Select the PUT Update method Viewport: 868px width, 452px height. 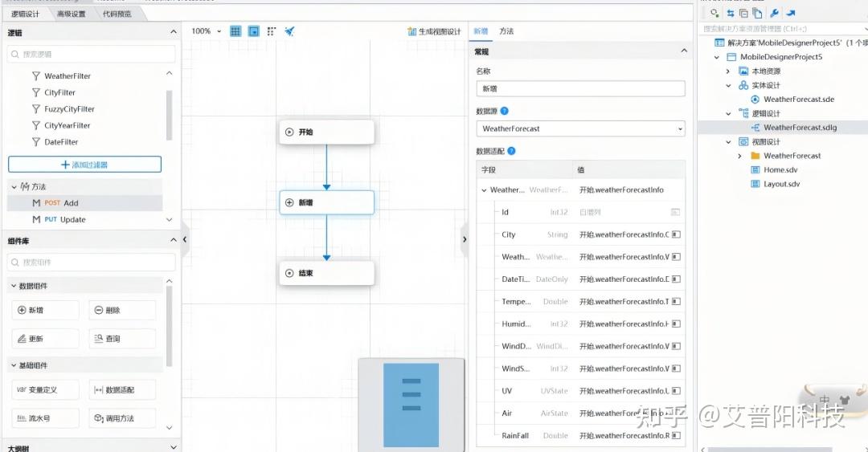point(84,220)
